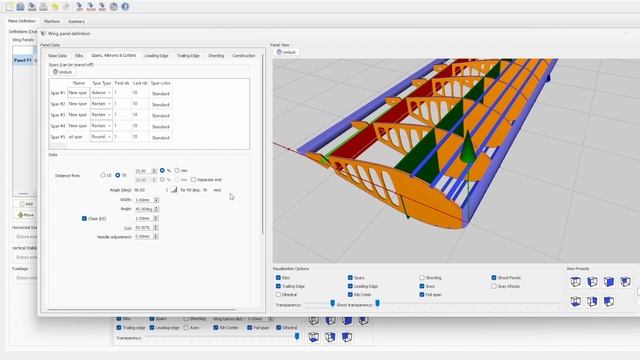Open Spar #2 spar type dropdown
The width and height of the screenshot is (640, 360).
pos(101,104)
